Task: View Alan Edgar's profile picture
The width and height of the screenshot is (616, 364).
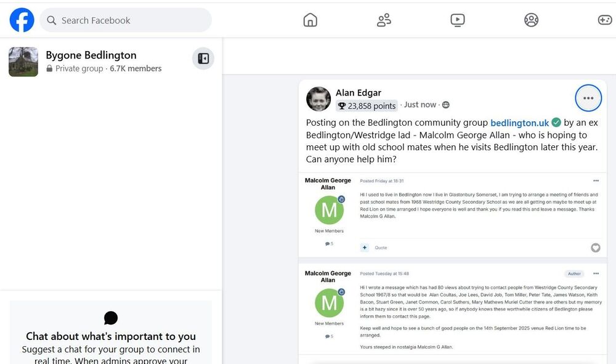Action: 318,99
